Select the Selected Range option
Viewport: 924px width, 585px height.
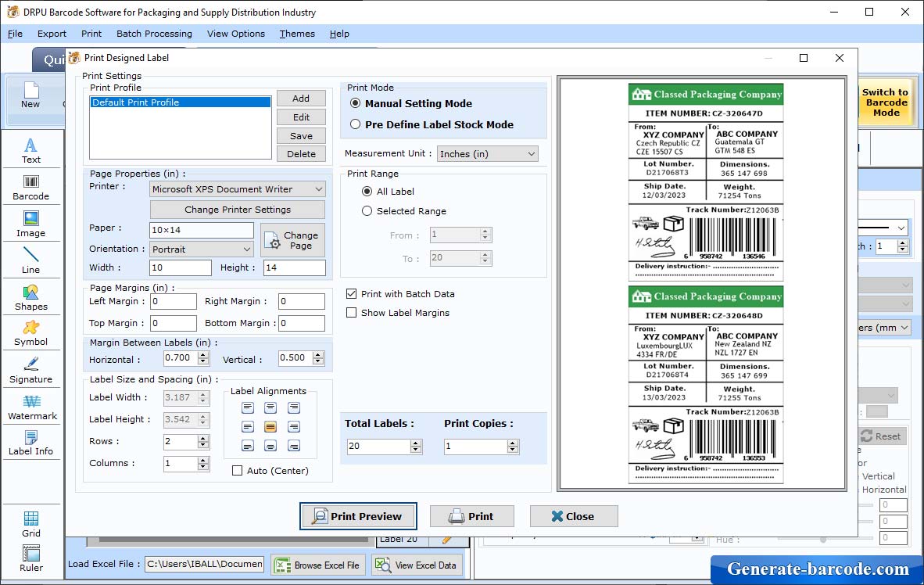point(367,210)
